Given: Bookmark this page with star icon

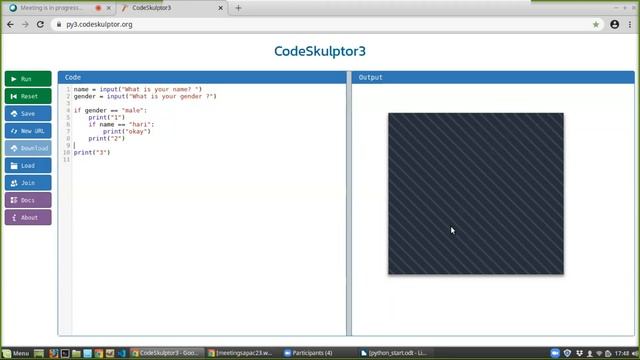Looking at the screenshot, I should [x=596, y=24].
